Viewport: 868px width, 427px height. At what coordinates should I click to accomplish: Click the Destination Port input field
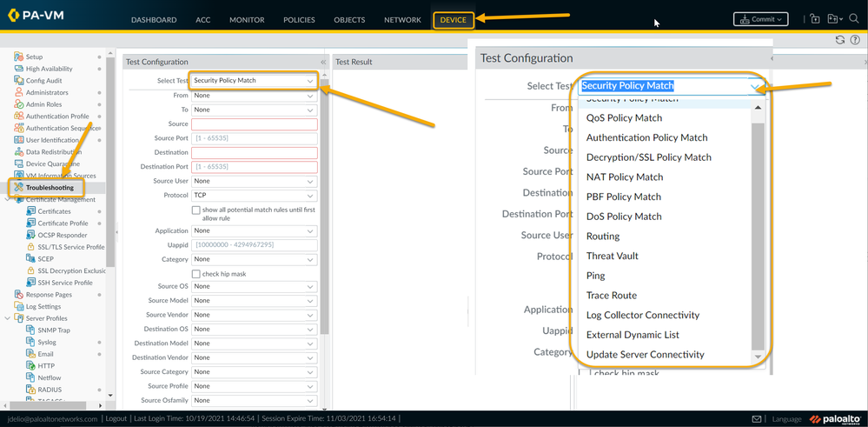(x=254, y=167)
